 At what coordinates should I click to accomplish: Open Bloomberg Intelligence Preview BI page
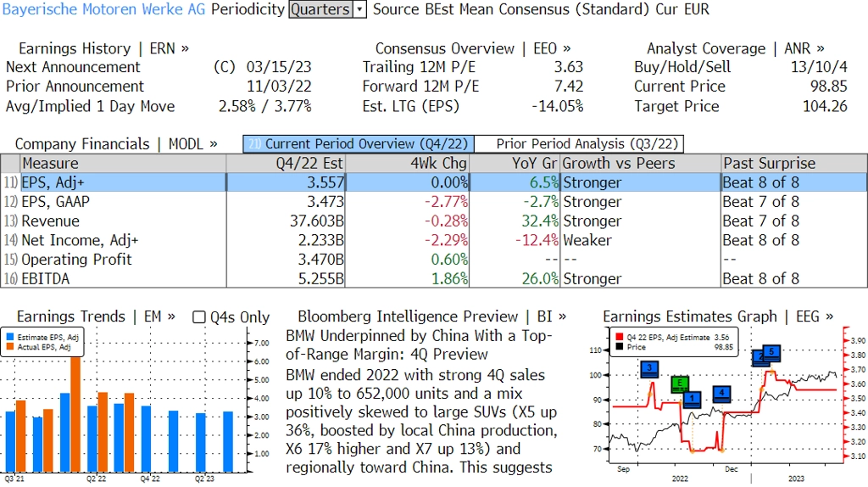[x=431, y=316]
